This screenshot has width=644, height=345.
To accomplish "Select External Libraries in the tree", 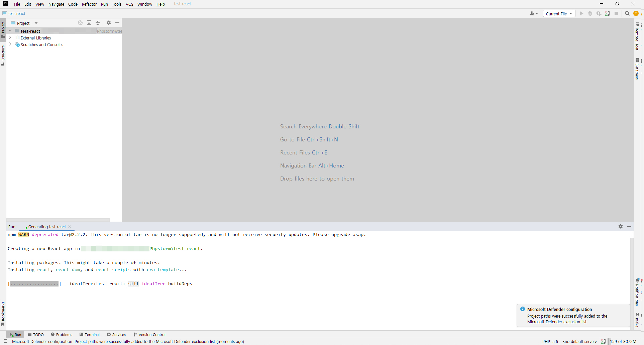I will [x=36, y=38].
